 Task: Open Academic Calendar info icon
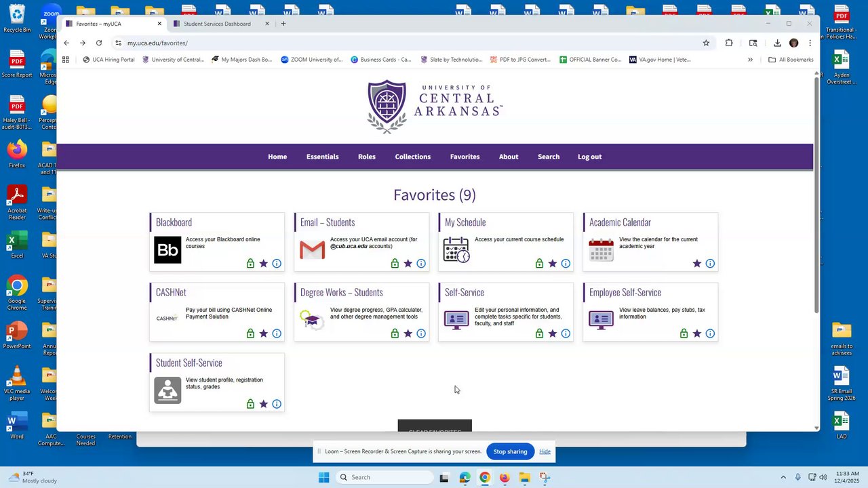tap(710, 264)
